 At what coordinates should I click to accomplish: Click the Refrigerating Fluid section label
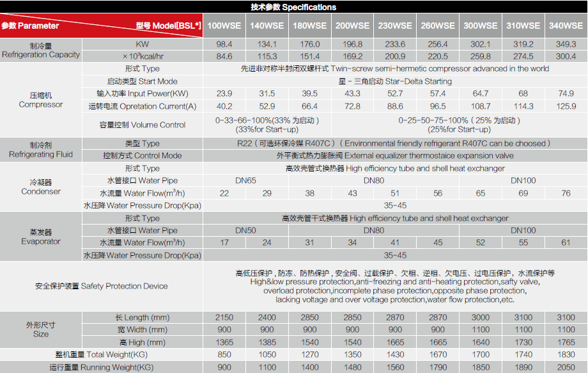click(41, 150)
